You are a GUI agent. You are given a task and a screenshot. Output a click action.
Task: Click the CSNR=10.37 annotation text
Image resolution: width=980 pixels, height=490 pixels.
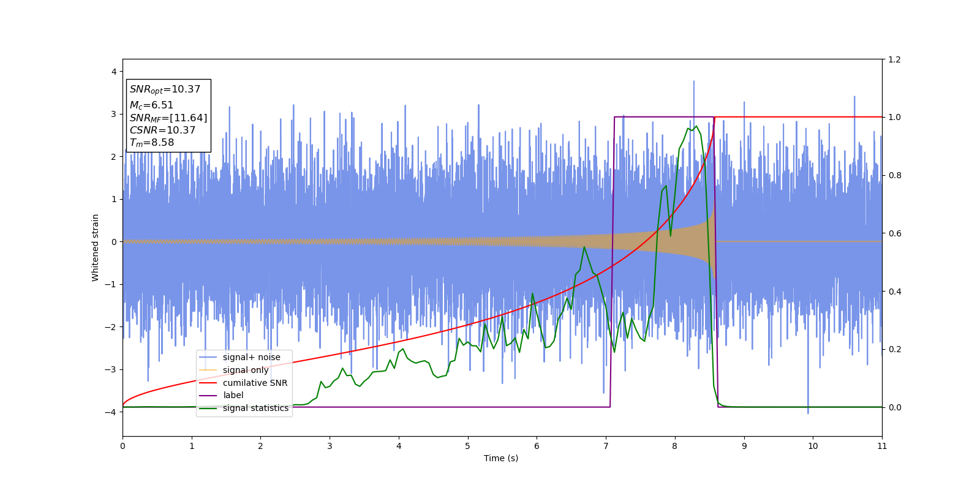click(x=162, y=130)
